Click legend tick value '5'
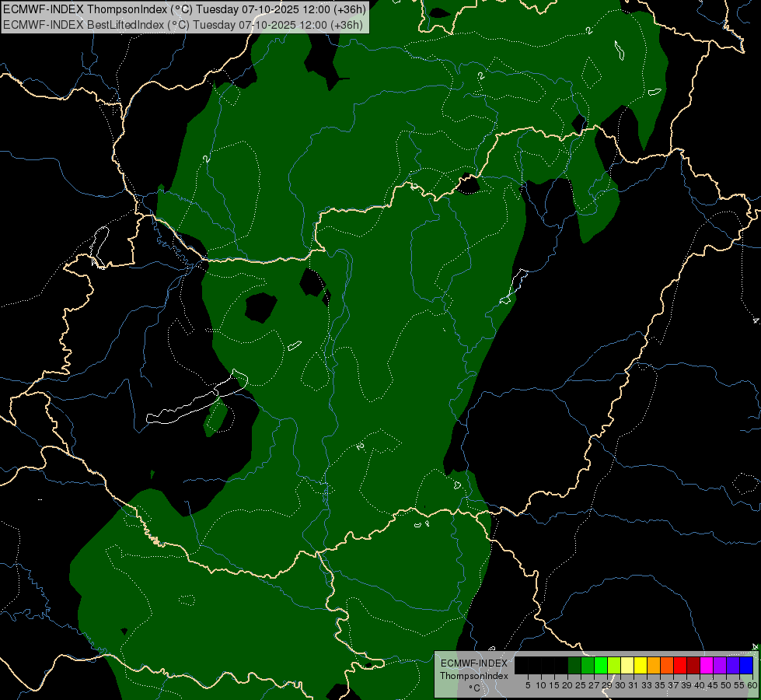This screenshot has height=700, width=761. (x=528, y=685)
